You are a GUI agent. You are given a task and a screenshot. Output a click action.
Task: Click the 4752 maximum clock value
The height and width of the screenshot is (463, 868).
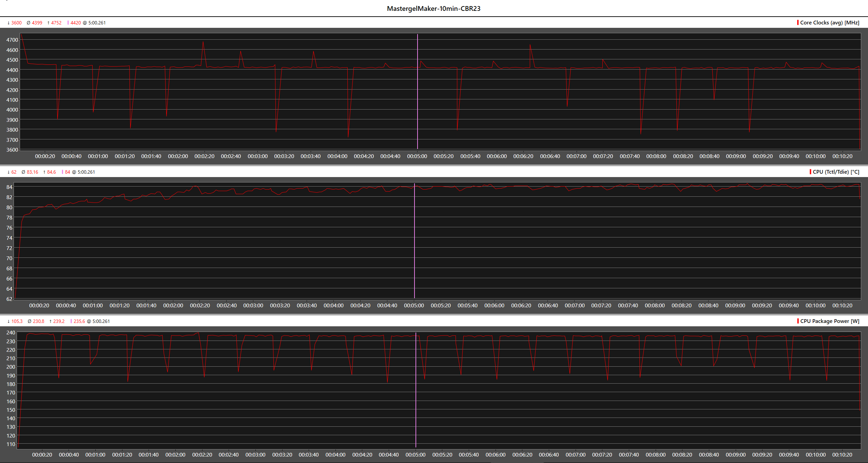click(56, 23)
